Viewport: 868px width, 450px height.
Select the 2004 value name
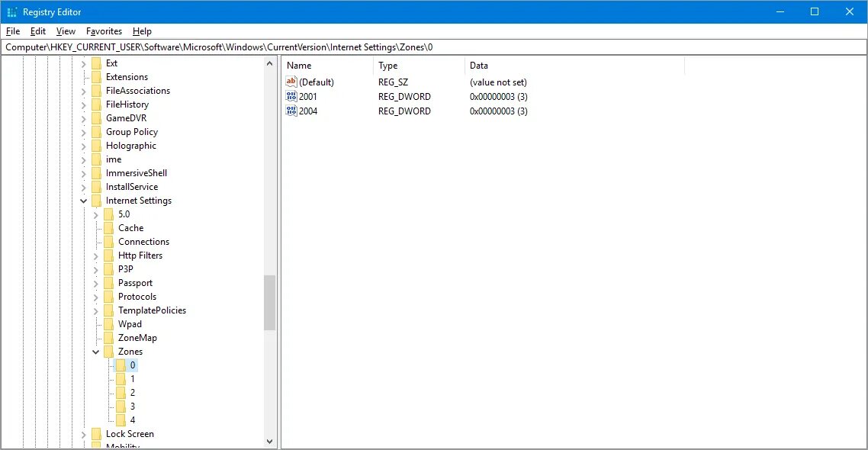point(308,111)
